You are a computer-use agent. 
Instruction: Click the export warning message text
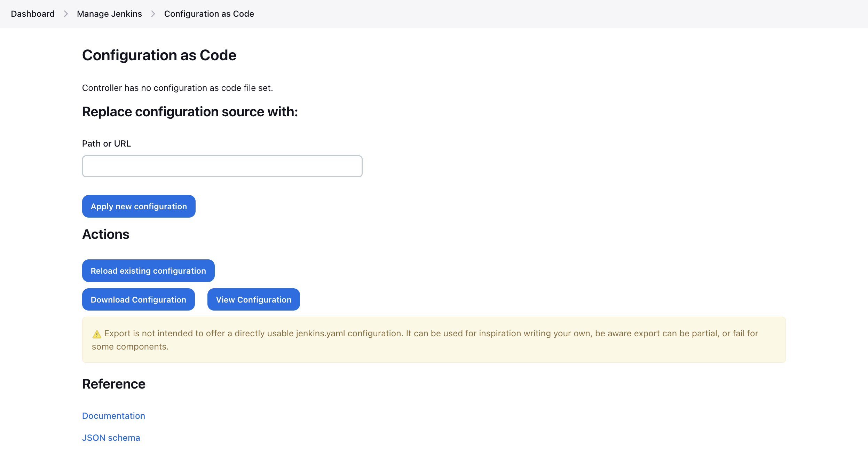coord(431,334)
